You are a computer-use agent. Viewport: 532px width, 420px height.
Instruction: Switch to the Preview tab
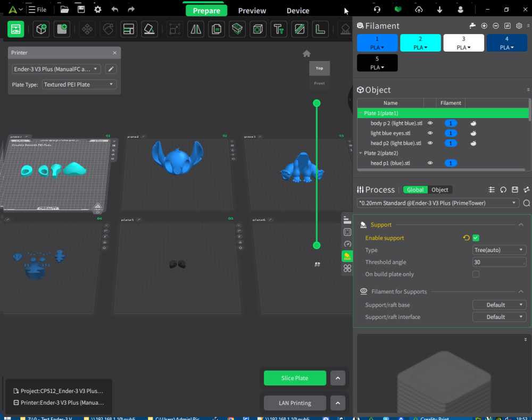pyautogui.click(x=252, y=11)
